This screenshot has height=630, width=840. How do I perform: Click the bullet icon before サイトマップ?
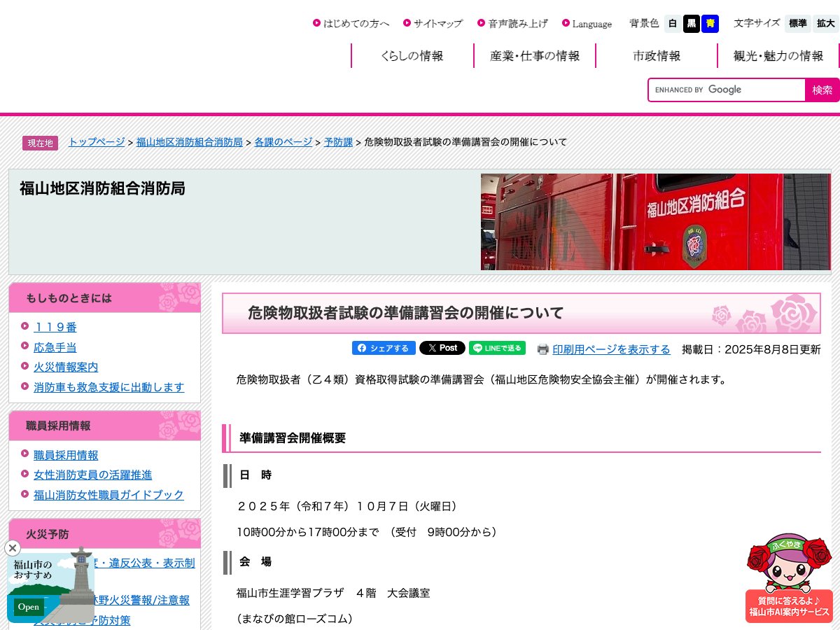coord(407,23)
